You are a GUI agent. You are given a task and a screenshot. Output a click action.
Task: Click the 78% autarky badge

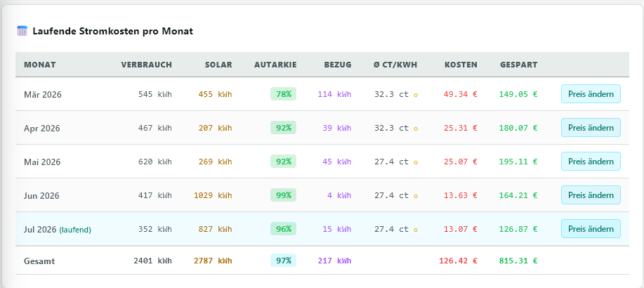point(284,94)
